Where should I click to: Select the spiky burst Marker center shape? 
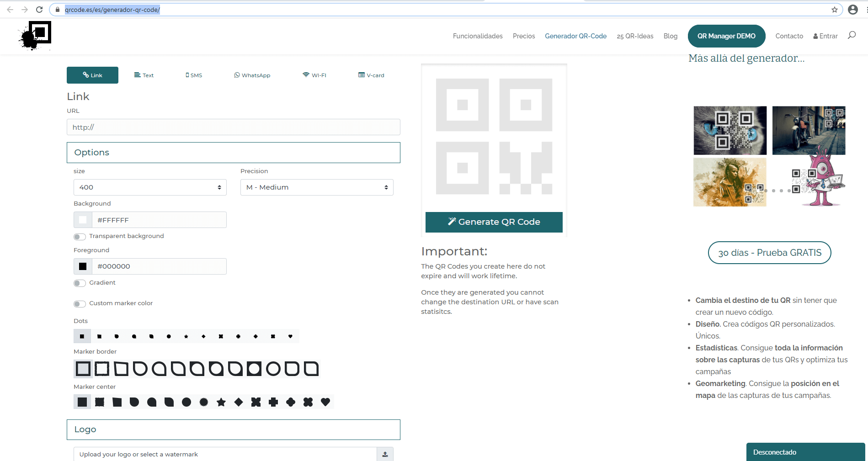coord(204,402)
